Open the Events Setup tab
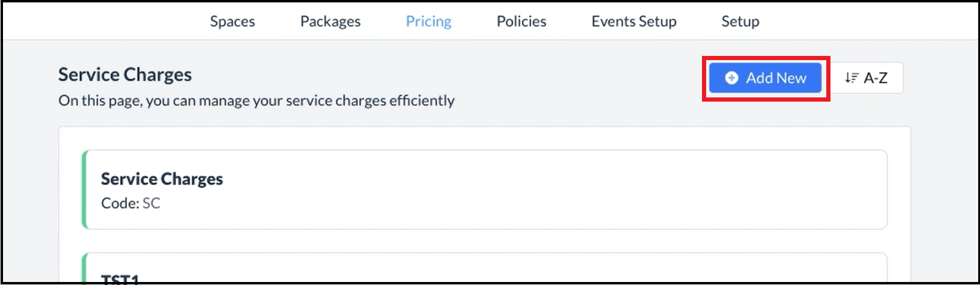 pyautogui.click(x=634, y=22)
